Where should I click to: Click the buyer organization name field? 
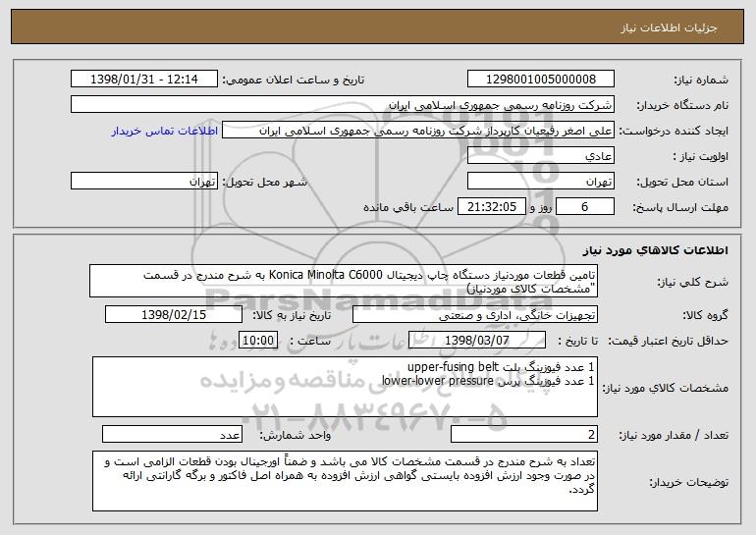pos(343,105)
